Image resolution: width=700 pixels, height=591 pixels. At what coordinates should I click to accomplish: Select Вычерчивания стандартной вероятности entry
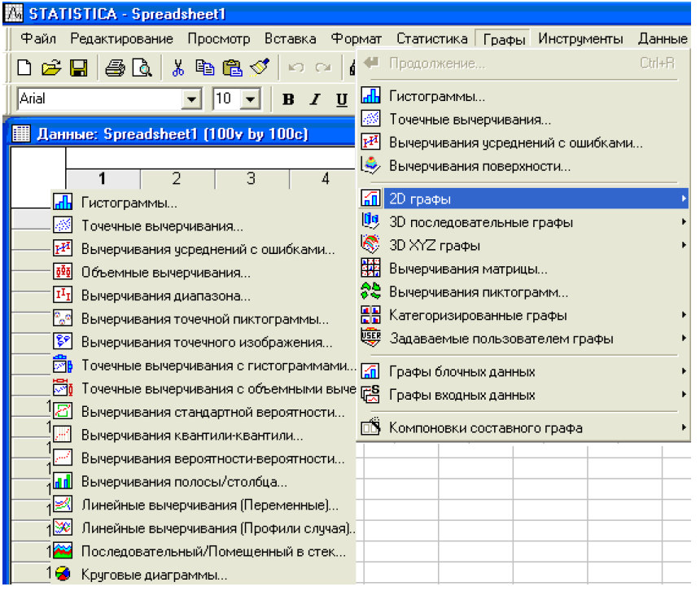click(203, 412)
